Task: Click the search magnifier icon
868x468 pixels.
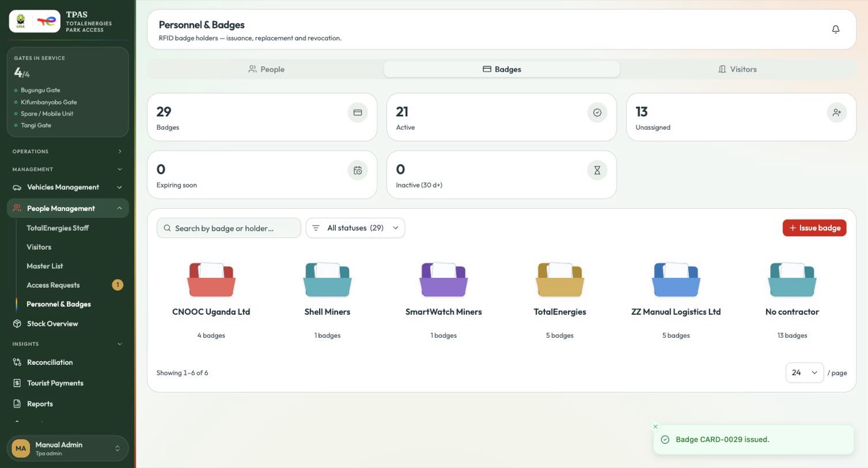Action: [168, 228]
